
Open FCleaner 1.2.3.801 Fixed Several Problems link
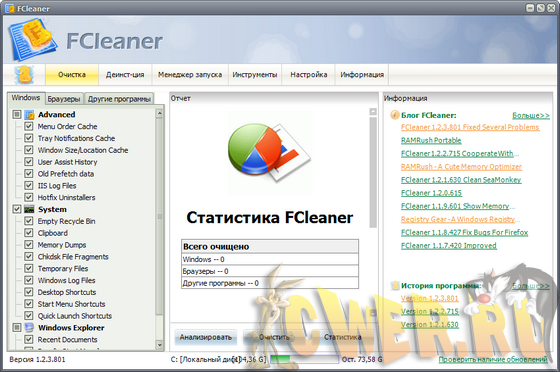pyautogui.click(x=470, y=127)
